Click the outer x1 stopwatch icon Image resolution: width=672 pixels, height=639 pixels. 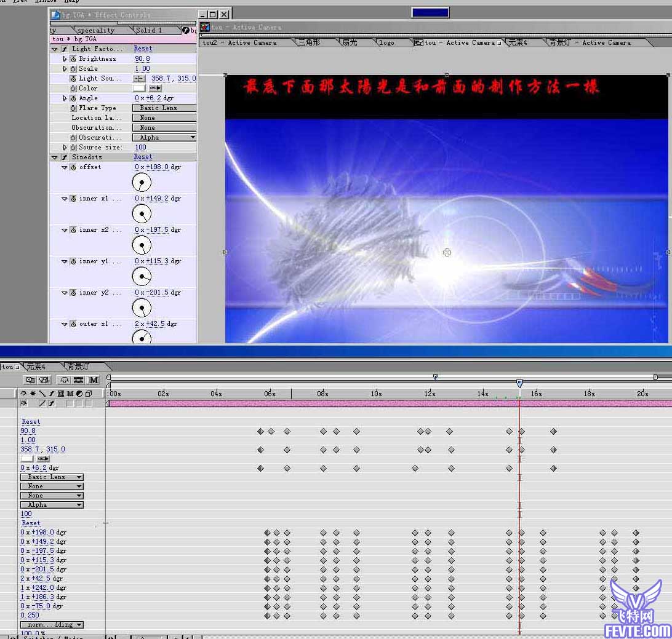[73, 324]
